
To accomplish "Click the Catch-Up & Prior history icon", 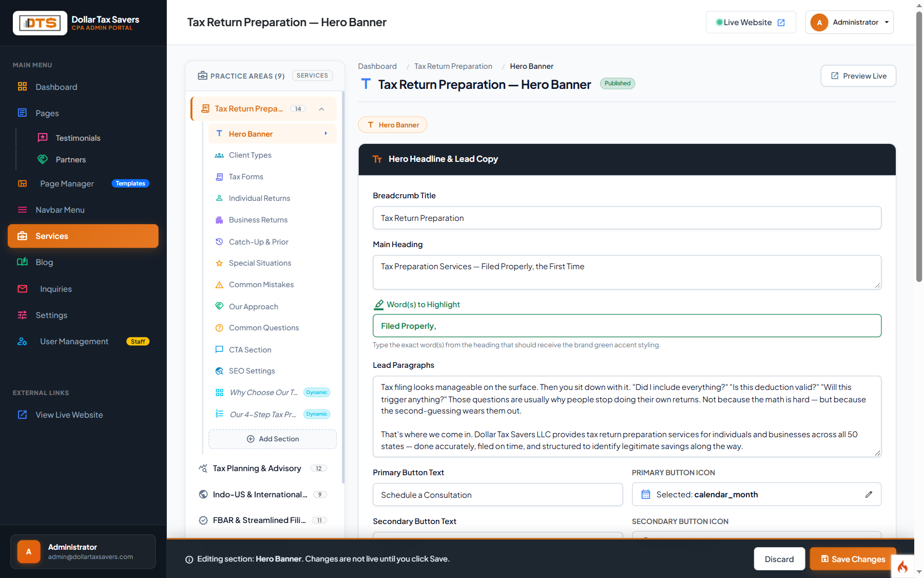I will (219, 241).
